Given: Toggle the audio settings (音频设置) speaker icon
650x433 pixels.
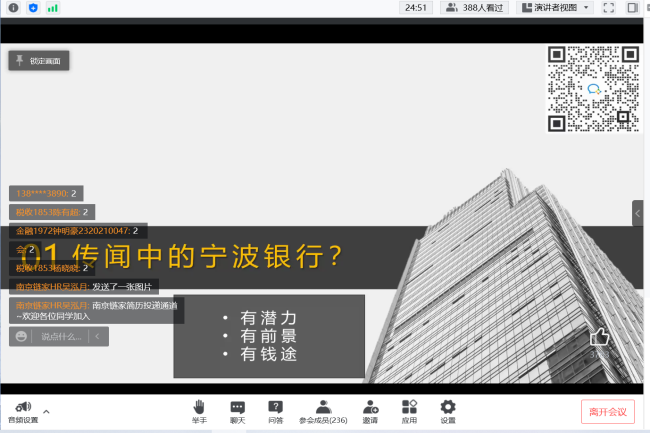Looking at the screenshot, I should [22, 408].
